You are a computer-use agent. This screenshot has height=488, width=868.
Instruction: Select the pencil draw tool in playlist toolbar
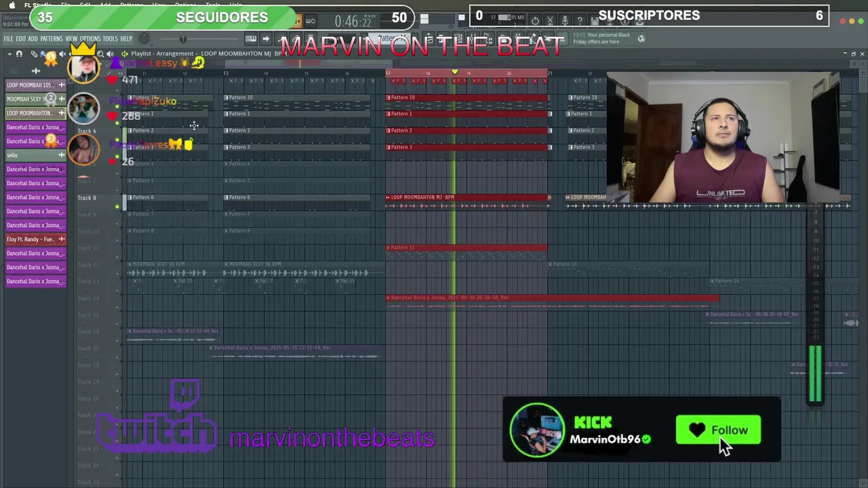[34, 54]
